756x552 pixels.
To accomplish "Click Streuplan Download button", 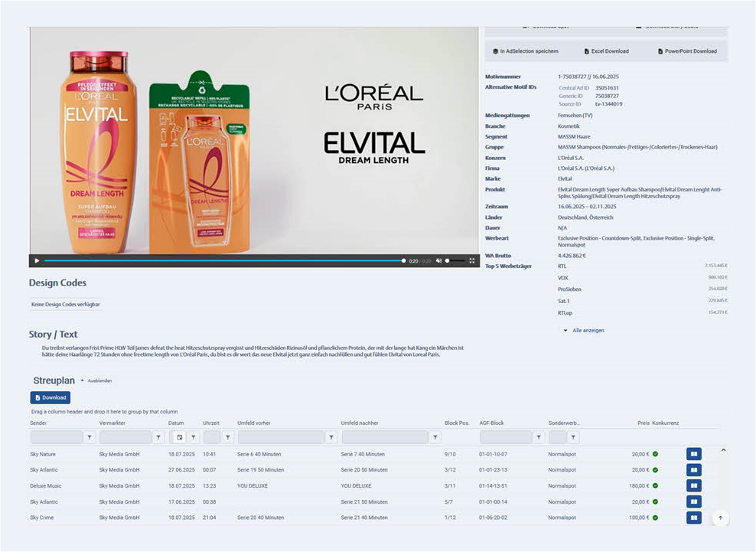I will [x=51, y=397].
